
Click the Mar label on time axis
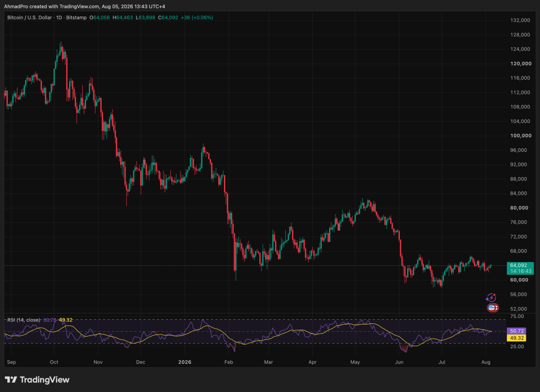(x=268, y=362)
